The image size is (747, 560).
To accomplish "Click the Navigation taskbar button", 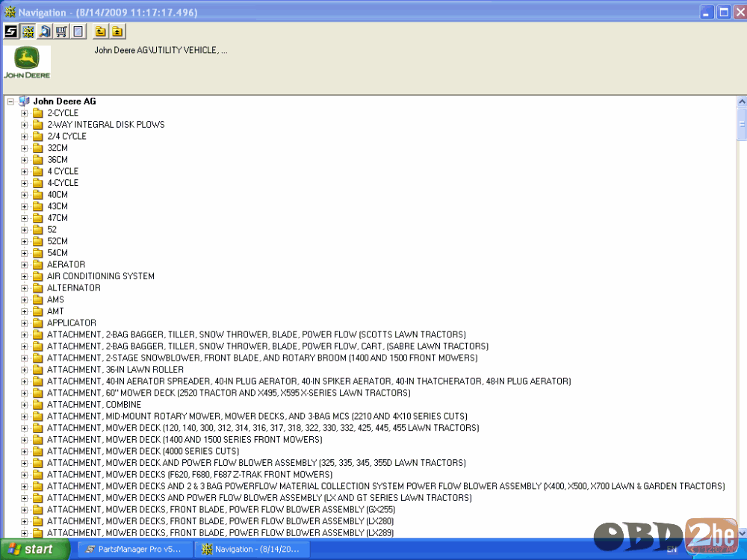I will [253, 550].
